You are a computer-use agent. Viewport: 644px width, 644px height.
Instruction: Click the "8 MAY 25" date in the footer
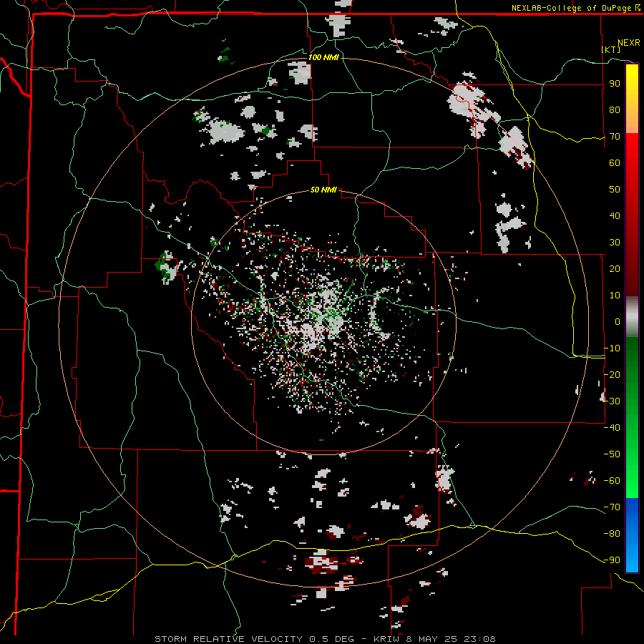[431, 639]
